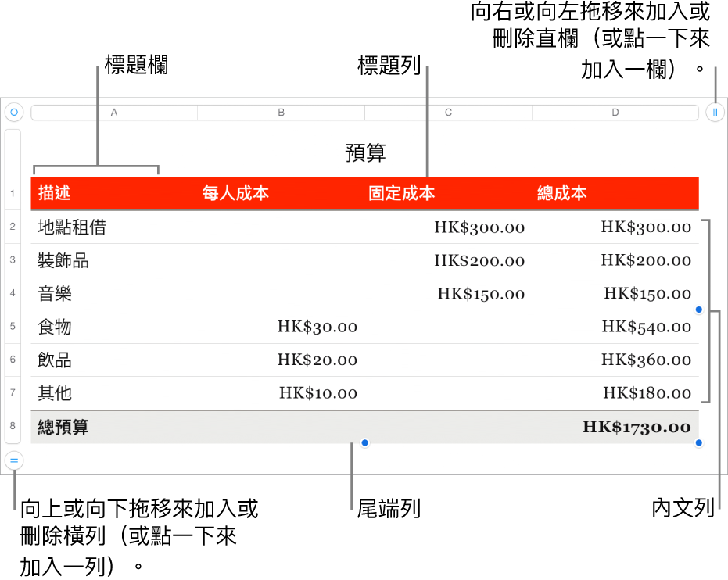Select row 3 header number
The width and height of the screenshot is (728, 580).
(13, 260)
